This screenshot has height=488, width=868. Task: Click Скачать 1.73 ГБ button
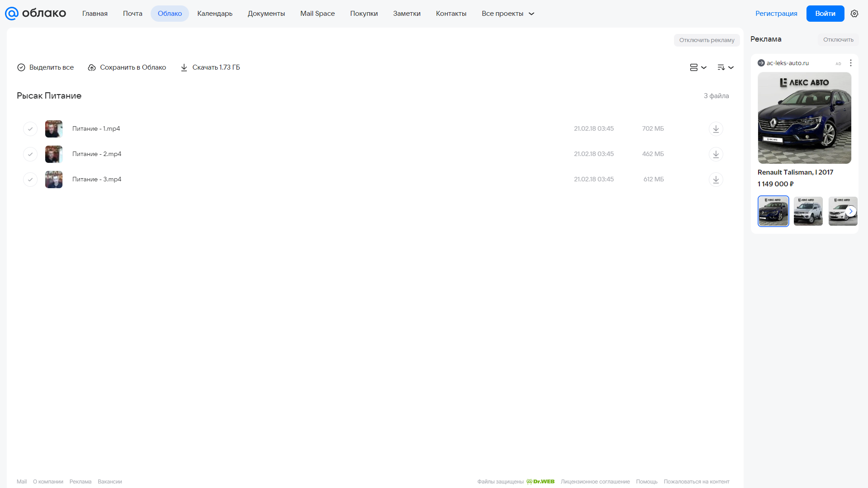[x=210, y=67]
